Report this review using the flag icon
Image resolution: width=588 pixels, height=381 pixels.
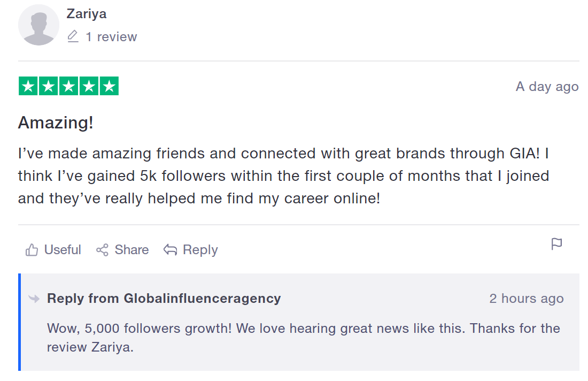pos(556,245)
